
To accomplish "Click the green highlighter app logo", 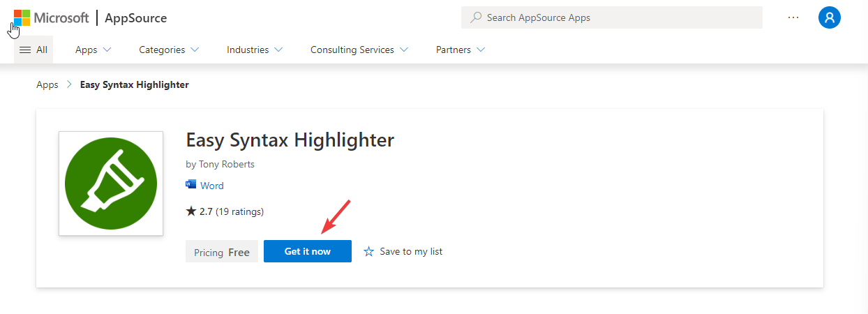I will pyautogui.click(x=111, y=184).
